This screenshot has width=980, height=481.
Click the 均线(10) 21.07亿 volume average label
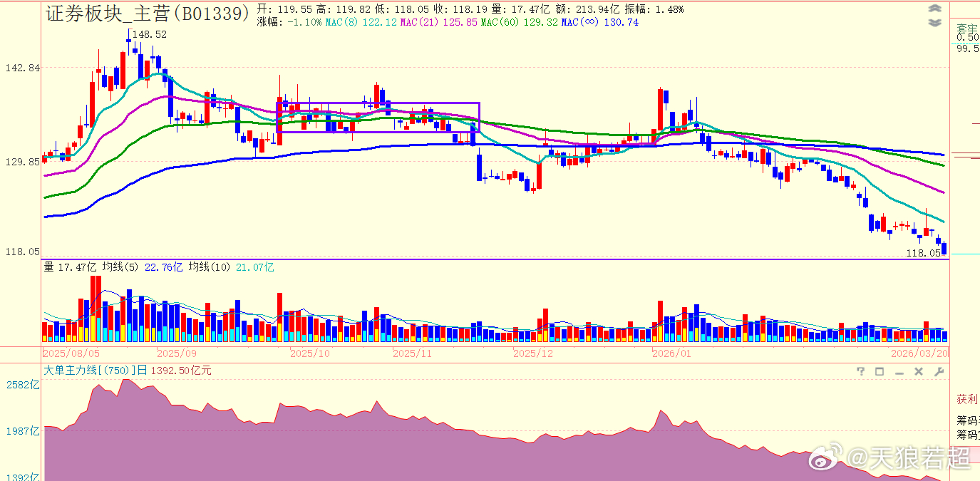[231, 267]
